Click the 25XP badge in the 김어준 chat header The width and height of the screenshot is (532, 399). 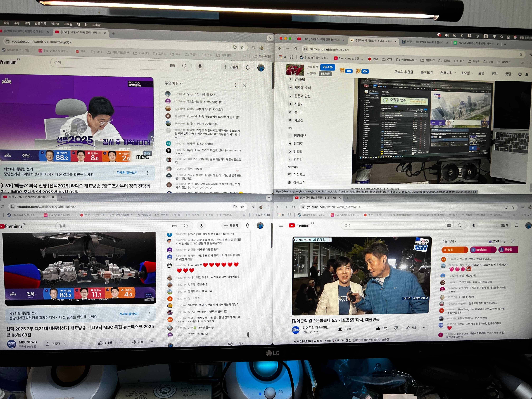point(494,241)
